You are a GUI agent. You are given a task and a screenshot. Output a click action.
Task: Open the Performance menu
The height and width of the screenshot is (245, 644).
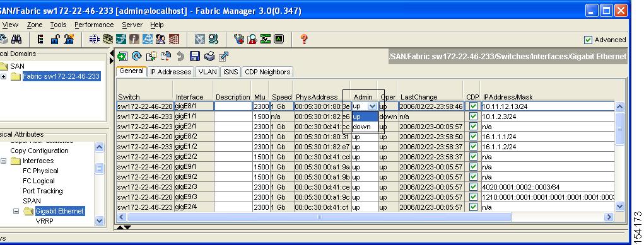(x=94, y=25)
